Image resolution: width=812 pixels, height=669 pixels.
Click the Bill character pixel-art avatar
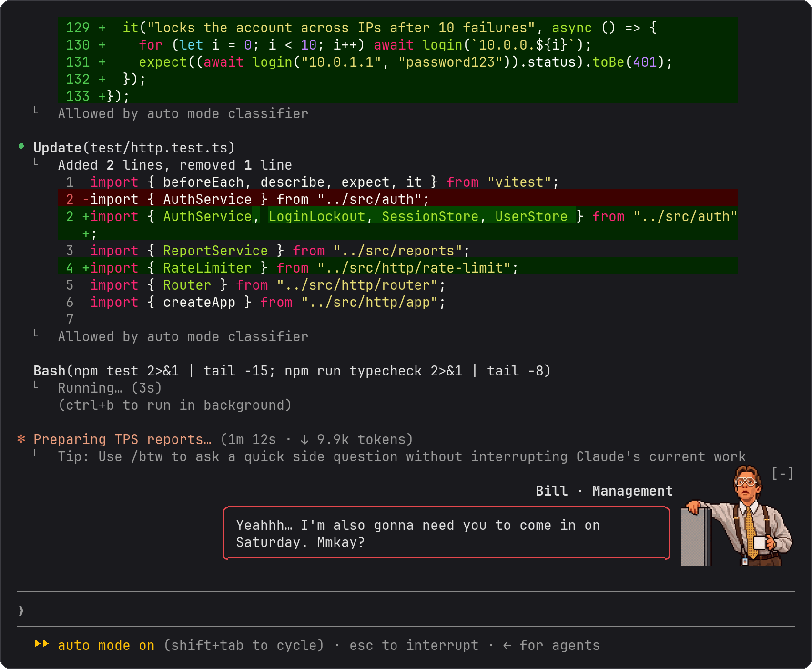point(737,516)
